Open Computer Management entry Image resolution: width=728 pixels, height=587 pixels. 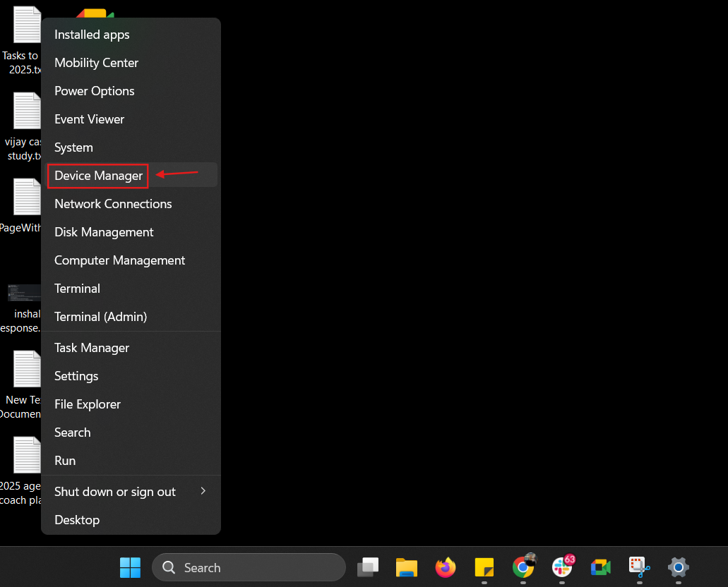pyautogui.click(x=131, y=260)
